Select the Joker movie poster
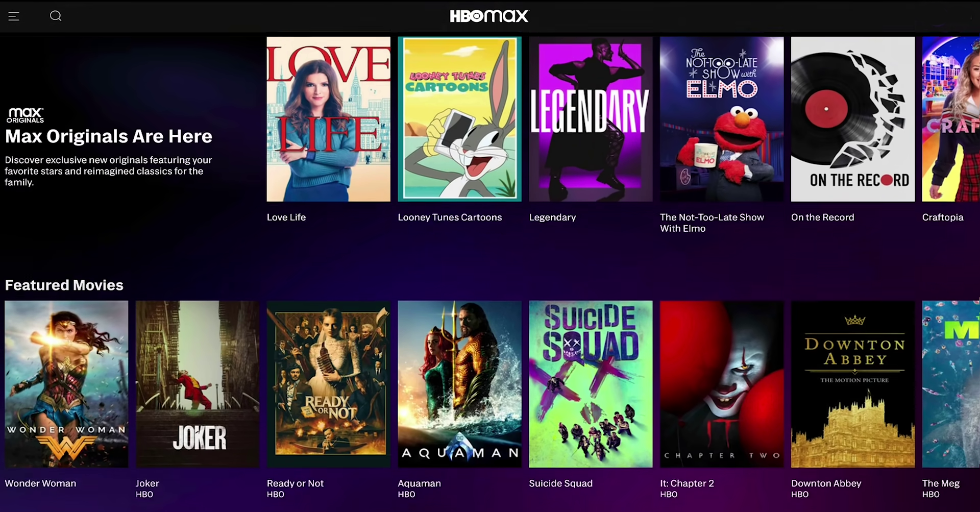This screenshot has width=980, height=512. click(198, 384)
